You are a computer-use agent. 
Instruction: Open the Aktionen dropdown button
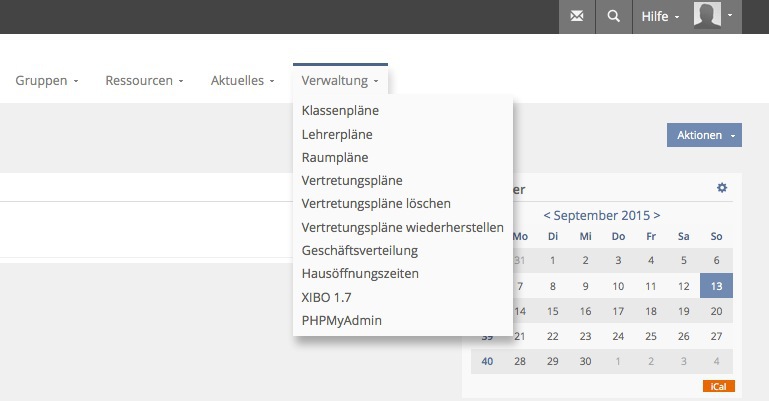pyautogui.click(x=704, y=135)
